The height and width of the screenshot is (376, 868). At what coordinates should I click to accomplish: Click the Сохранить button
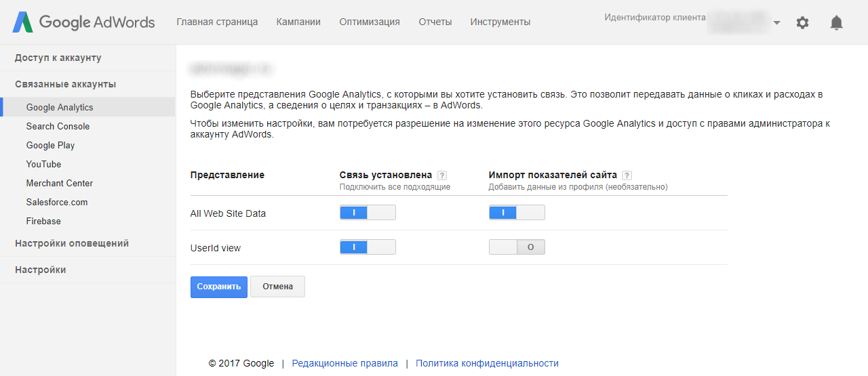pos(219,287)
